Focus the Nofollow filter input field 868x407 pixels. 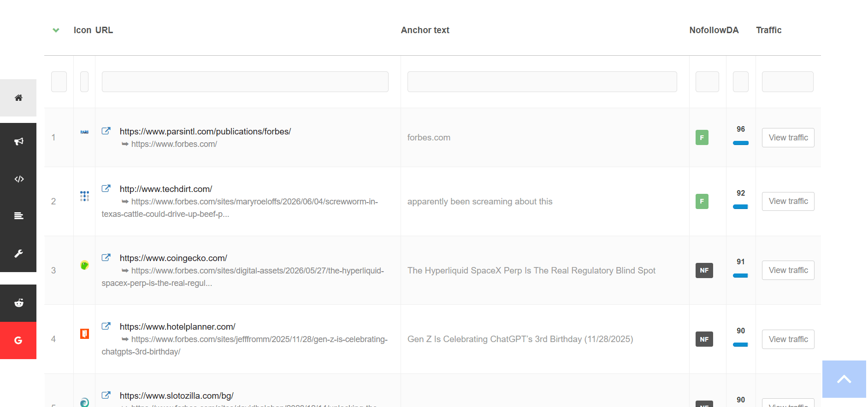coord(707,81)
